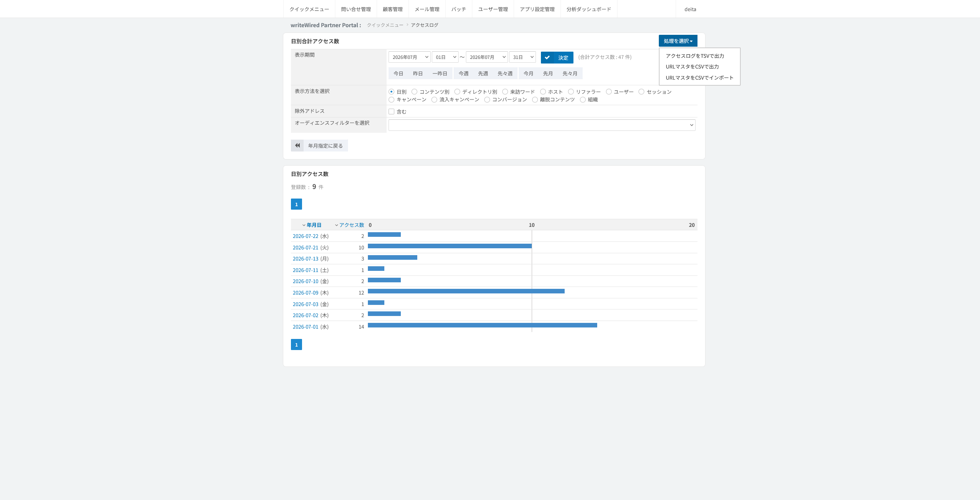Screen dimensions: 980x500
Task: Click the checkmark icon on 決定 button
Action: tap(547, 57)
